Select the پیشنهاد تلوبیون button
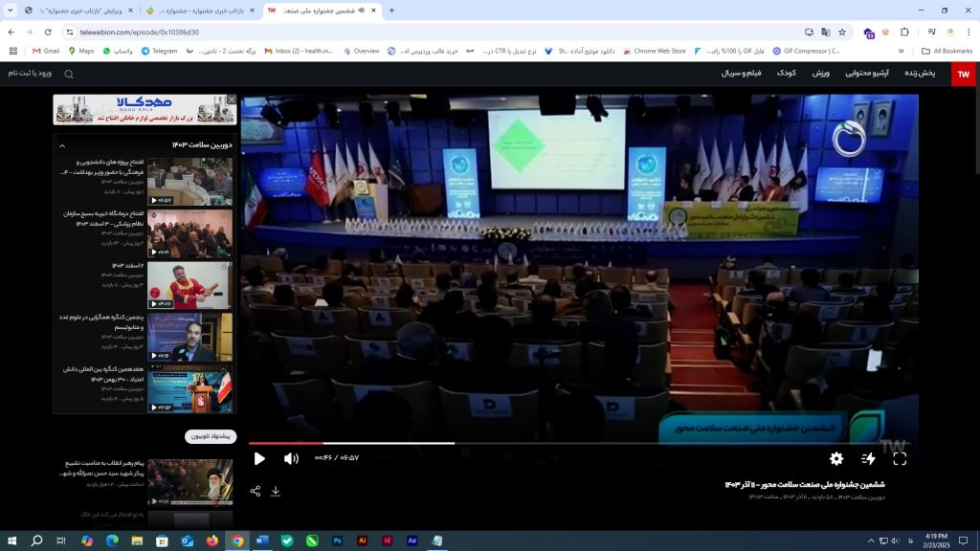Image resolution: width=980 pixels, height=551 pixels. pos(211,436)
